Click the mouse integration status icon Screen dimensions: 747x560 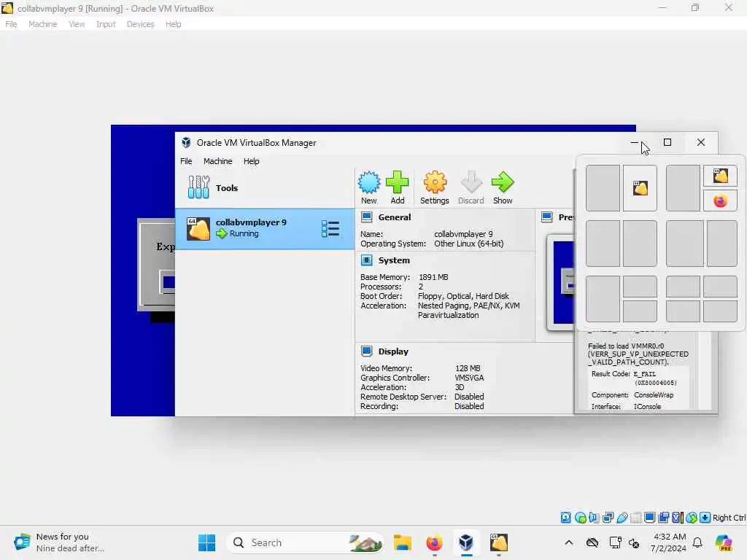(692, 518)
